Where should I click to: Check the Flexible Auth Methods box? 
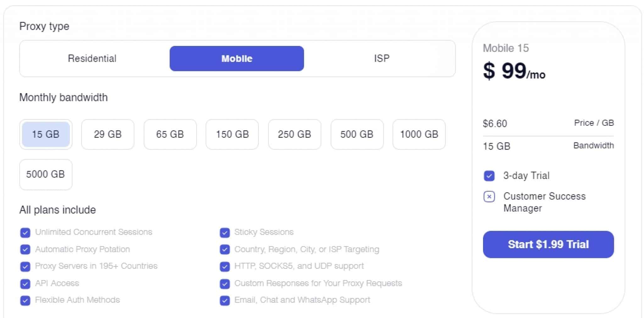pos(25,300)
